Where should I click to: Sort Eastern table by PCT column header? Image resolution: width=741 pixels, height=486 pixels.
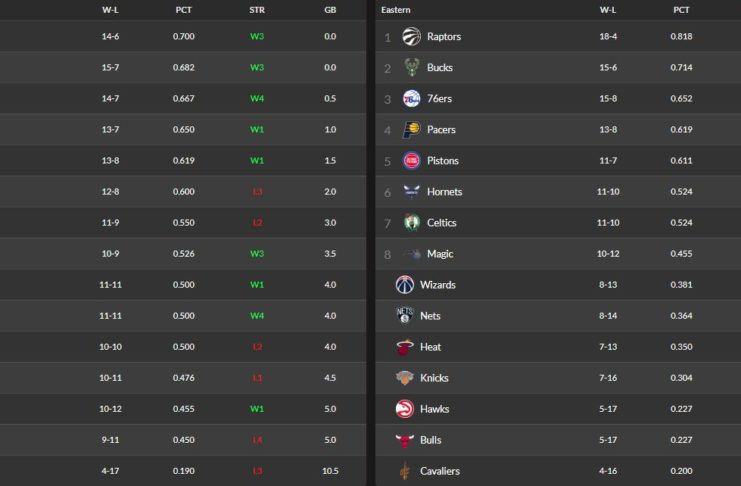681,9
